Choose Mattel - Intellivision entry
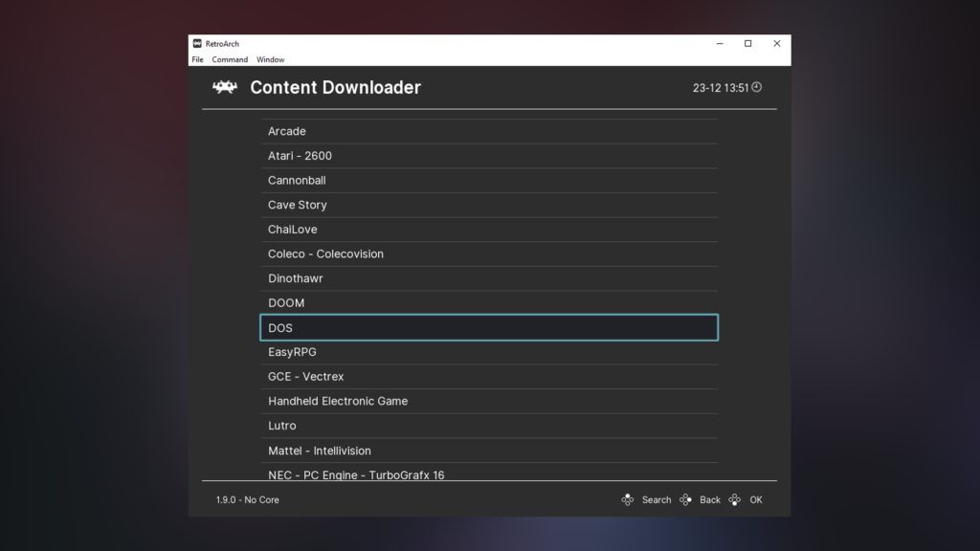This screenshot has width=980, height=551. 489,451
